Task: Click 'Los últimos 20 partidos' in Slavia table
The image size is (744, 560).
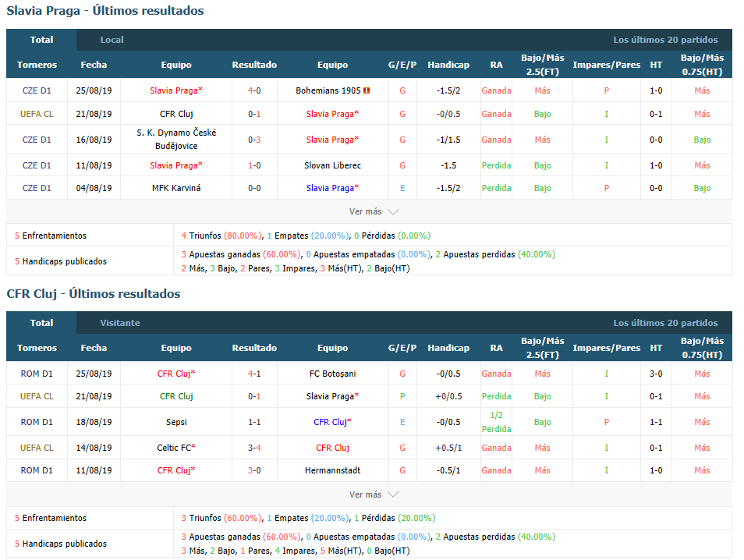Action: (665, 40)
